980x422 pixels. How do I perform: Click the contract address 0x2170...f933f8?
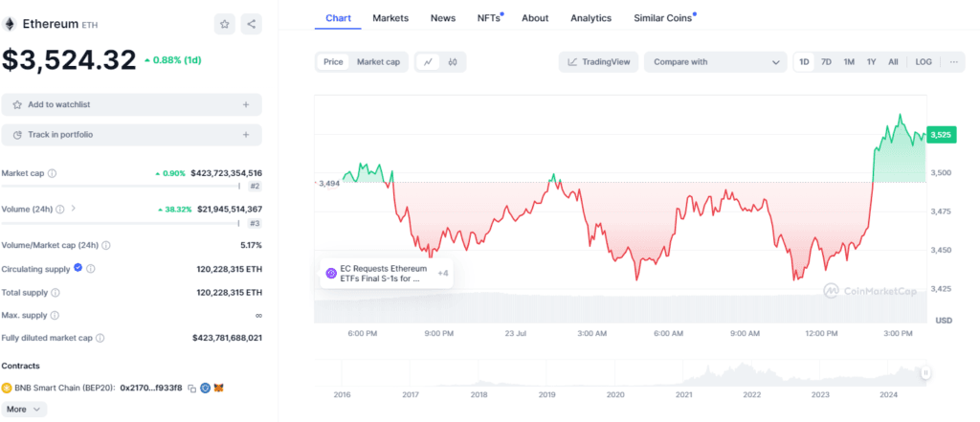150,389
